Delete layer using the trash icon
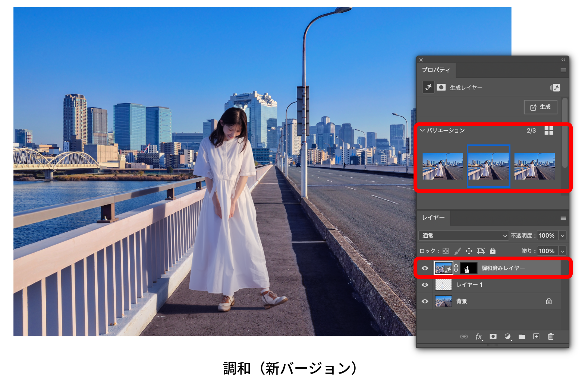Image resolution: width=588 pixels, height=384 pixels. 550,337
